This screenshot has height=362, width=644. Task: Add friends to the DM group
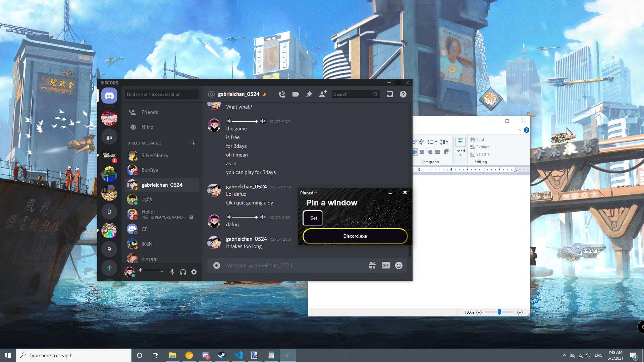[322, 94]
